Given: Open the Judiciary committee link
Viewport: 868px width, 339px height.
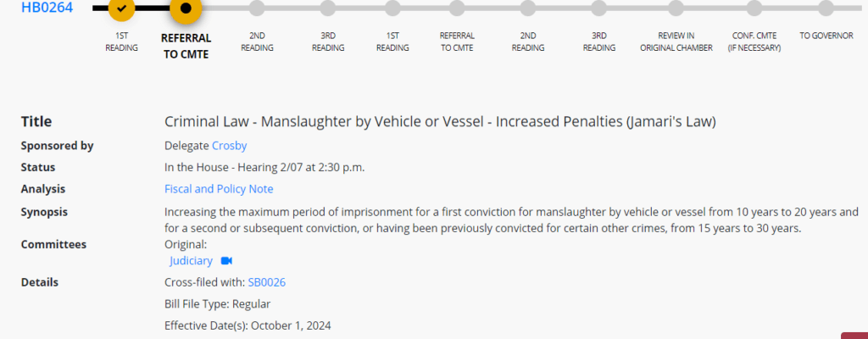Looking at the screenshot, I should coord(191,261).
